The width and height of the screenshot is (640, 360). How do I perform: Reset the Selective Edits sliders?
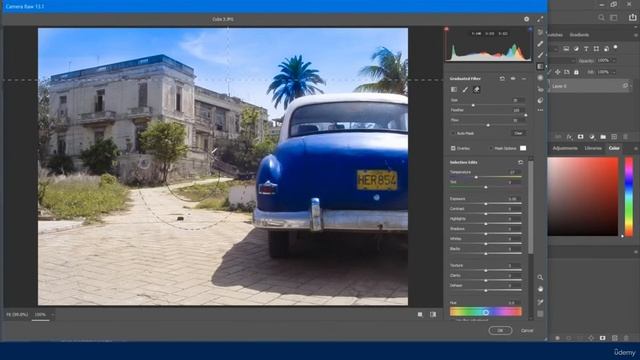pos(520,162)
